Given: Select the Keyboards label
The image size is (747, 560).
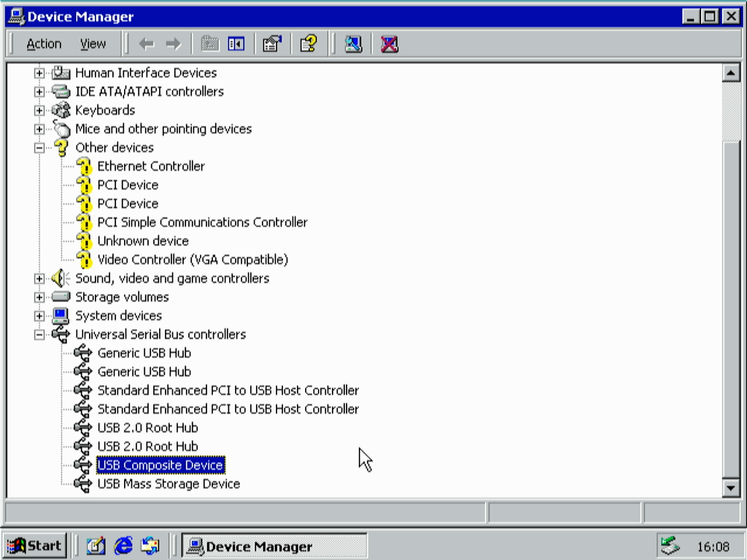Looking at the screenshot, I should pyautogui.click(x=105, y=111).
